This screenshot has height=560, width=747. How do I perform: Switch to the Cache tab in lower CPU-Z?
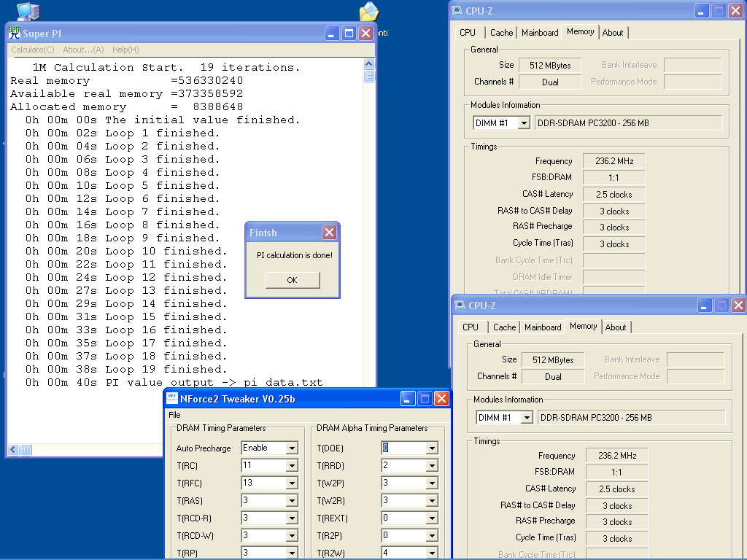tap(505, 327)
